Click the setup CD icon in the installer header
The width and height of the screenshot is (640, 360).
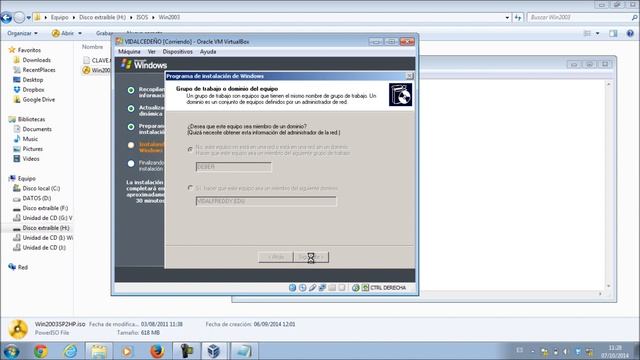coord(400,95)
